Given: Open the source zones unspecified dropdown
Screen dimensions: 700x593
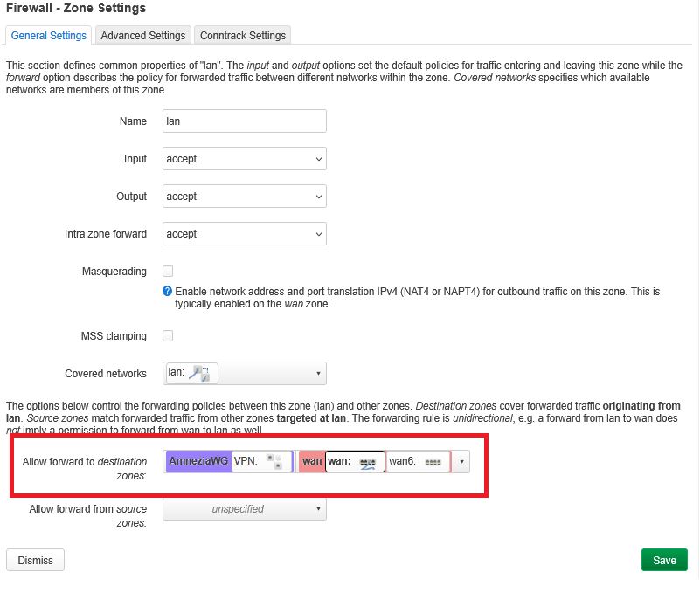Looking at the screenshot, I should [x=244, y=508].
